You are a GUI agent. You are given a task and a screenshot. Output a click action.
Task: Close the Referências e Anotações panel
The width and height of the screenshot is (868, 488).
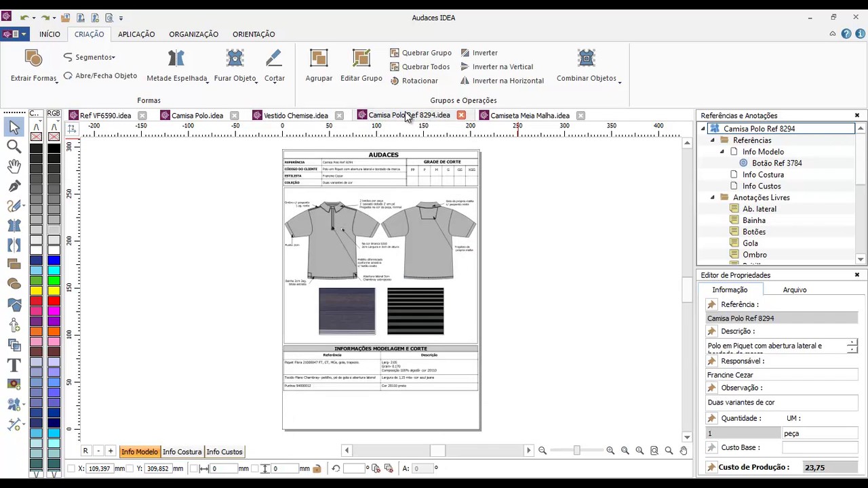[857, 115]
